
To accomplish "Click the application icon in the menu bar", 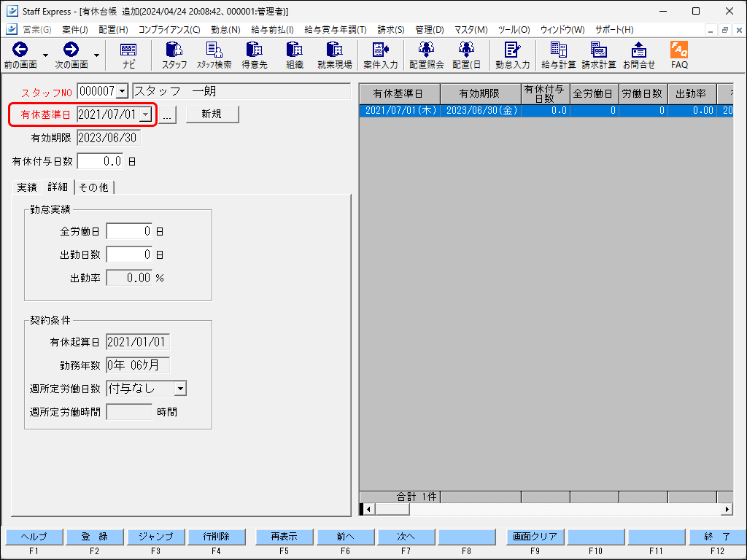I will click(x=12, y=29).
